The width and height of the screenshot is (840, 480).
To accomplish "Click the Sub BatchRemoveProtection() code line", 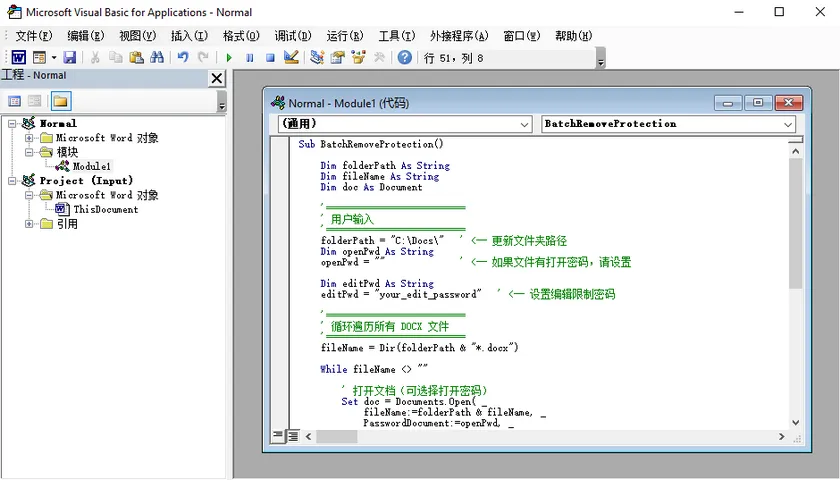I will (x=371, y=144).
